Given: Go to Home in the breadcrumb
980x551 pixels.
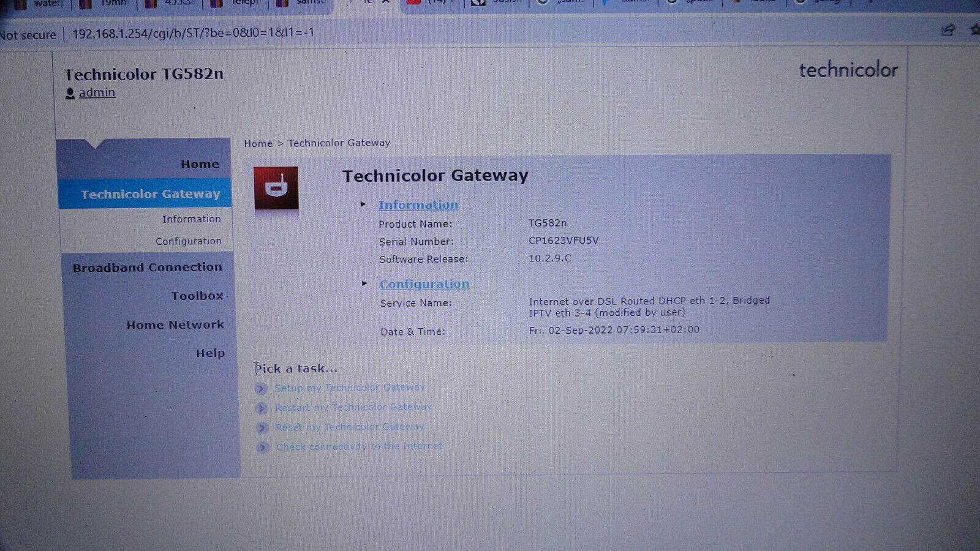Looking at the screenshot, I should pos(258,143).
